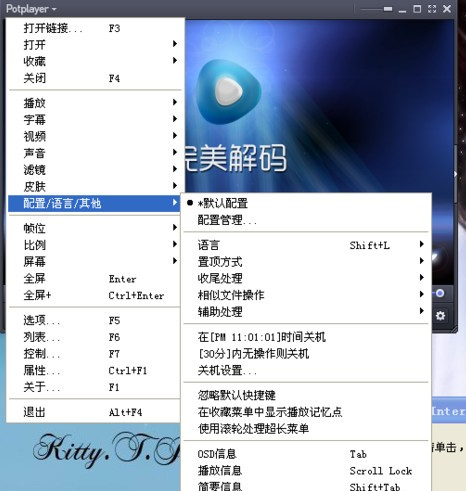
Task: Expand the 视频 submenu
Action: point(94,136)
